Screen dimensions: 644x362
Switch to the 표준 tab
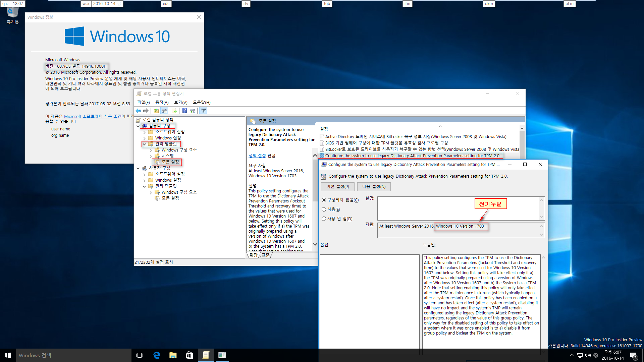[x=266, y=255]
